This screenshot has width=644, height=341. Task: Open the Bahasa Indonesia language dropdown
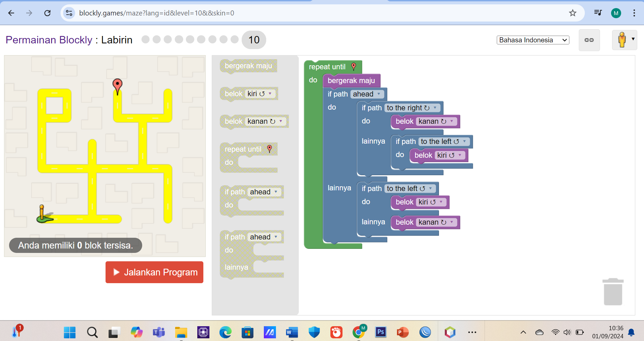tap(532, 40)
